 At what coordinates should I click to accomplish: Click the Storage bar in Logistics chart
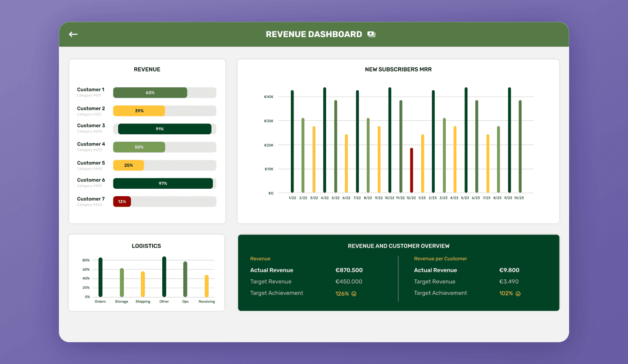(x=122, y=282)
